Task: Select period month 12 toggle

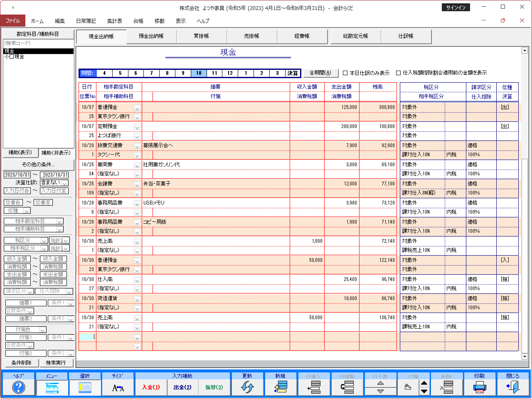Action: coord(230,73)
